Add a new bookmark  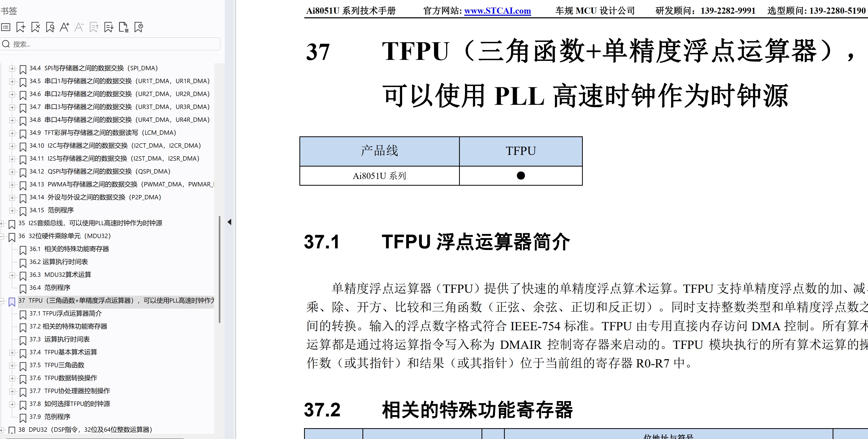click(21, 27)
